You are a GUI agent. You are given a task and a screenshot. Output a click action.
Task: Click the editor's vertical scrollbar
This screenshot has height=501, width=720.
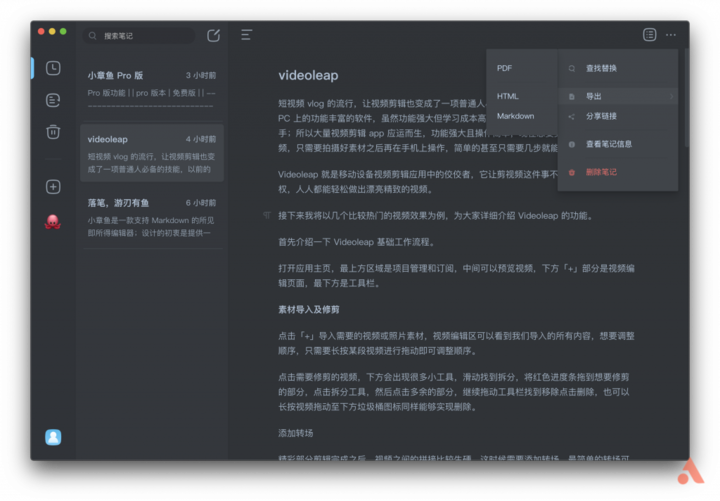[x=686, y=98]
